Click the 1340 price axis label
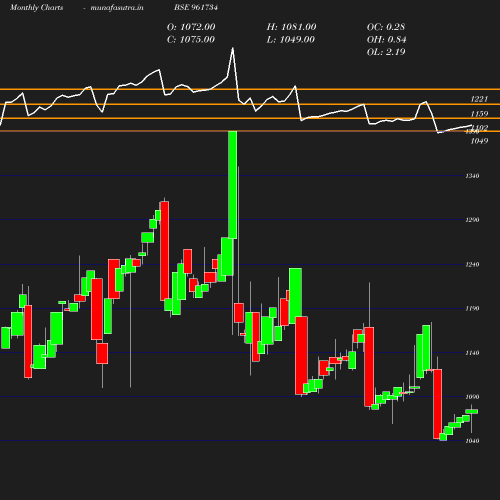 pyautogui.click(x=472, y=176)
